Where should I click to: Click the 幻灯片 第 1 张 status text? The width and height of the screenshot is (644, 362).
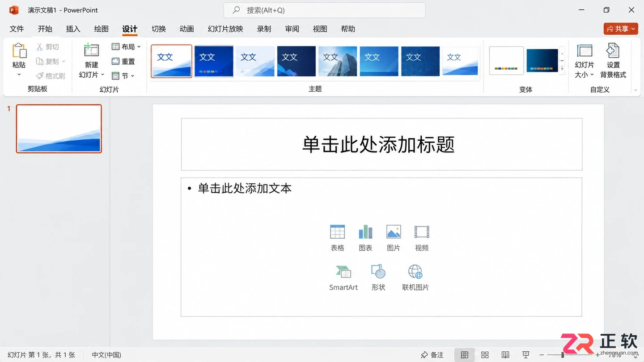click(41, 355)
